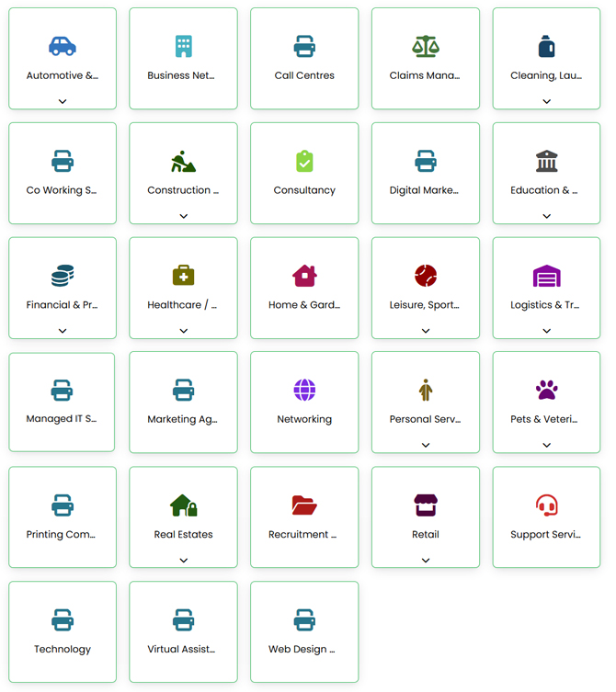
Task: Click the red folder Recruitment icon
Action: [304, 505]
